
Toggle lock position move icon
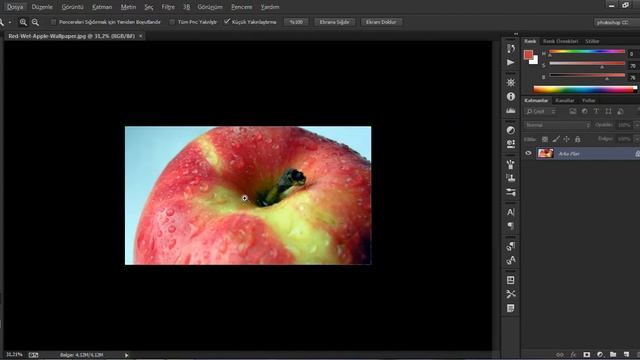point(567,140)
